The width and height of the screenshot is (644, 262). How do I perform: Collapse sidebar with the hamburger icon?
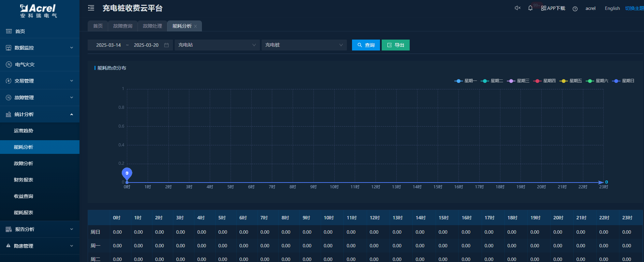(x=91, y=8)
